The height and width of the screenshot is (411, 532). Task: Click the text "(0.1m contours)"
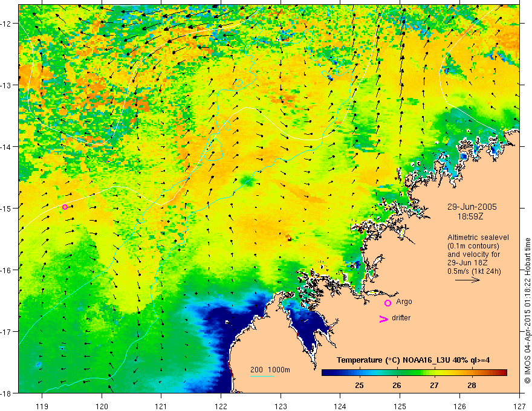[x=473, y=246]
